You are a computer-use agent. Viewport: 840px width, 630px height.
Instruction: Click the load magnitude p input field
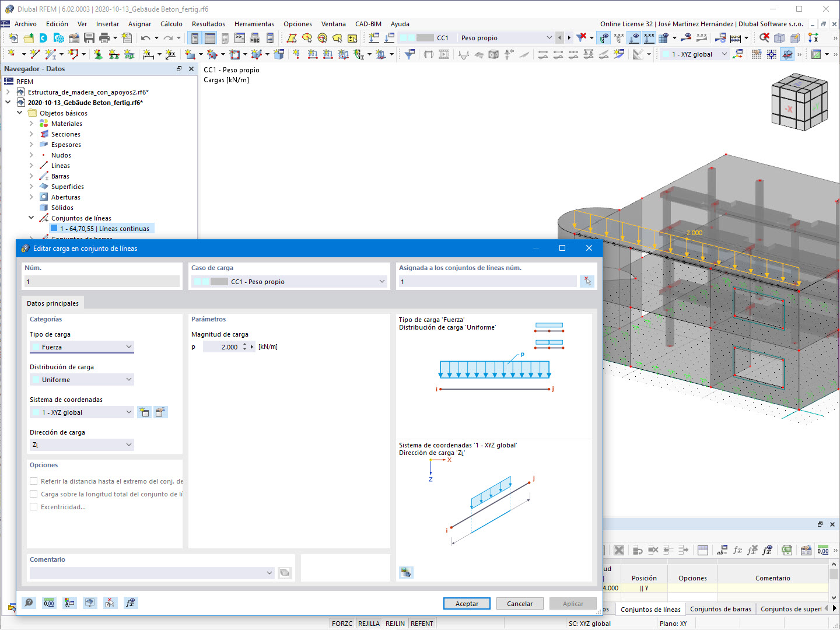click(221, 347)
